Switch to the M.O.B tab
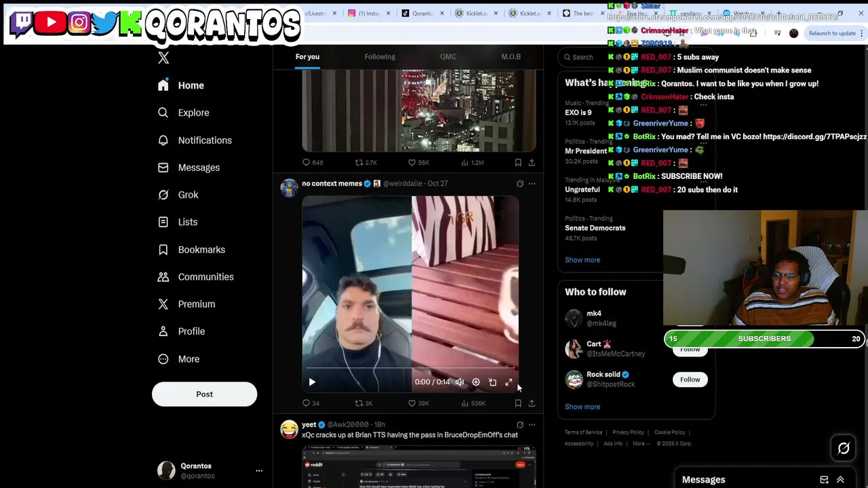The width and height of the screenshot is (868, 488). pos(511,56)
